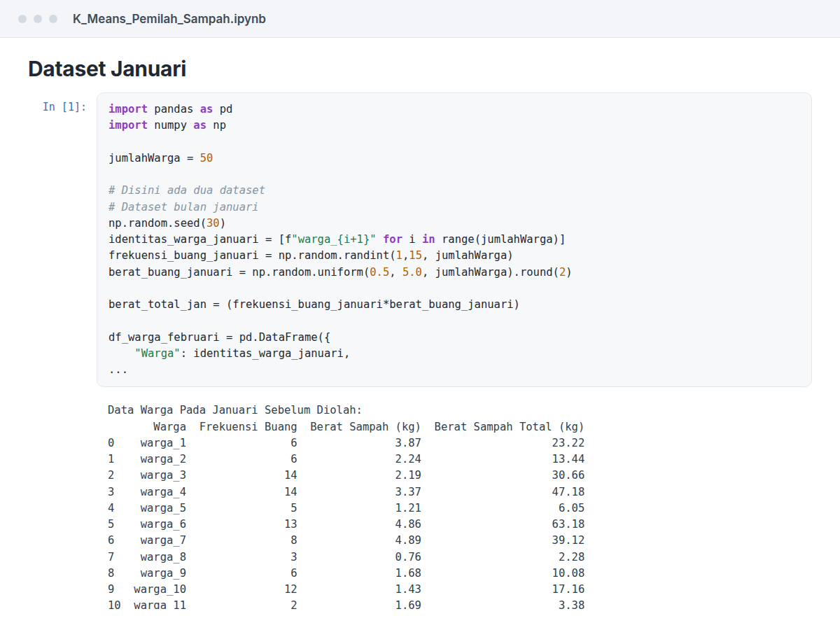
Task: Click the total weight 63.18 in warga_6 row
Action: [568, 524]
